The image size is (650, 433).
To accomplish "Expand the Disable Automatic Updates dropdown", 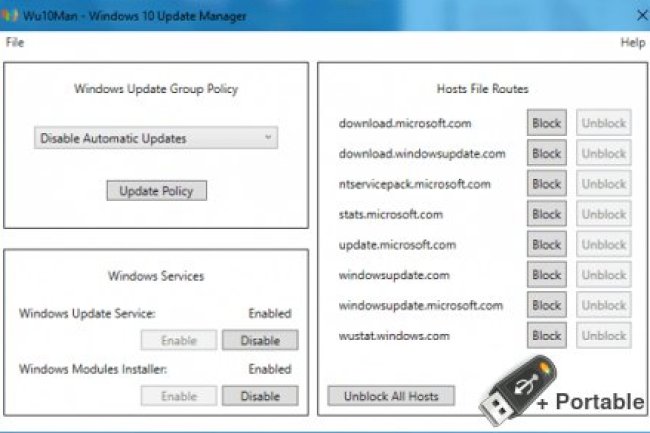I will tap(155, 139).
